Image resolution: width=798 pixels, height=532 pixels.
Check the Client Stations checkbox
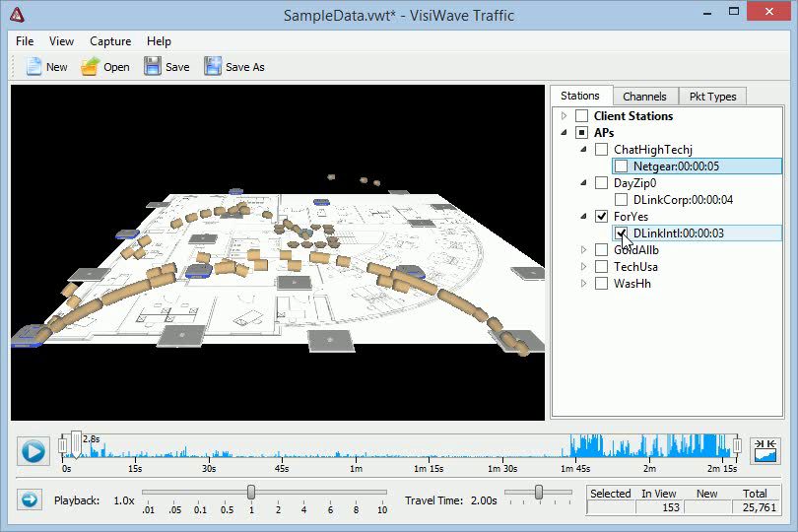pyautogui.click(x=581, y=116)
